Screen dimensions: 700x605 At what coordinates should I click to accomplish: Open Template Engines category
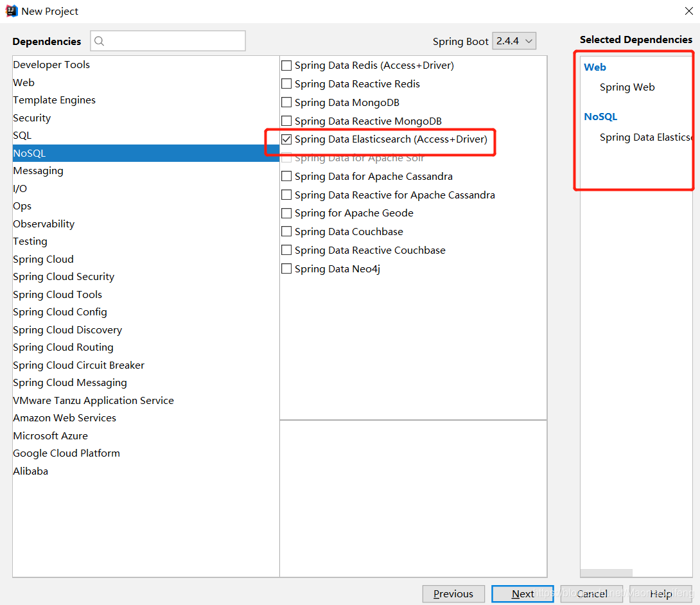(146, 100)
